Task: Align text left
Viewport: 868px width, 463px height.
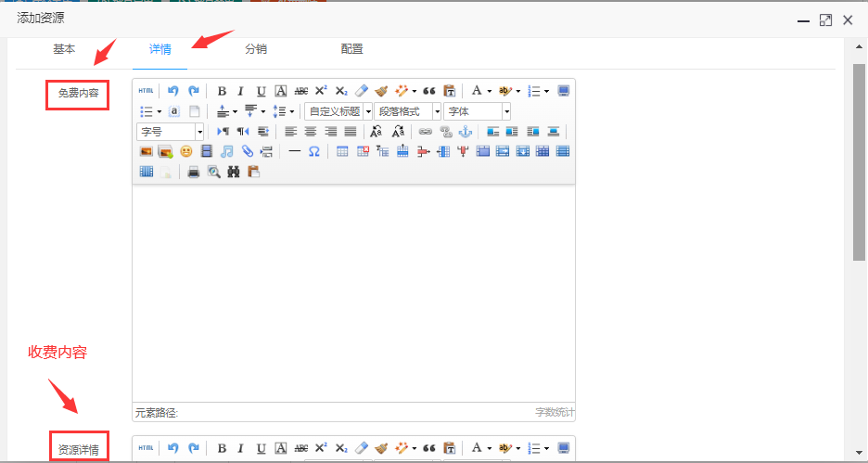Action: 290,132
